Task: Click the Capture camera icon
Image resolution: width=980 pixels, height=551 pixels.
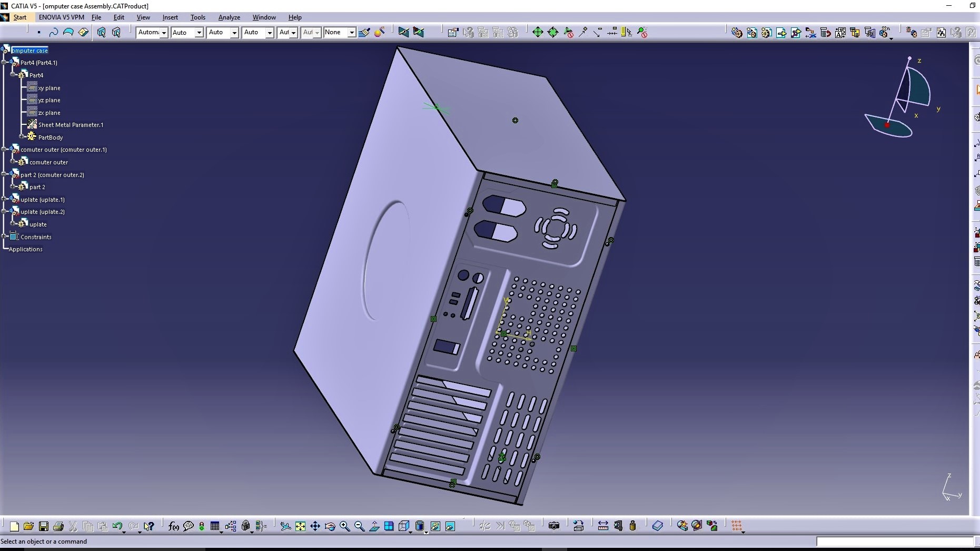Action: pyautogui.click(x=553, y=526)
